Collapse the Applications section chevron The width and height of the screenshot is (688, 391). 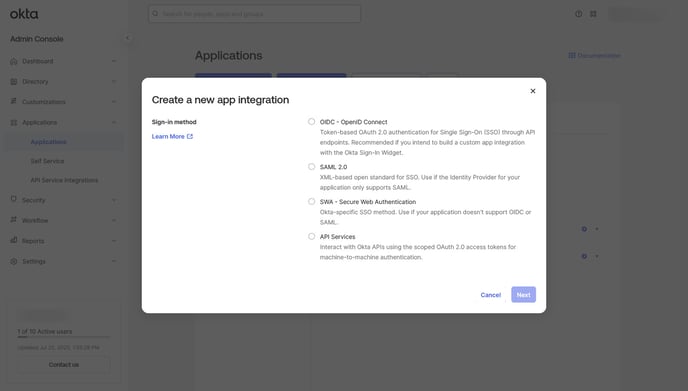[114, 122]
